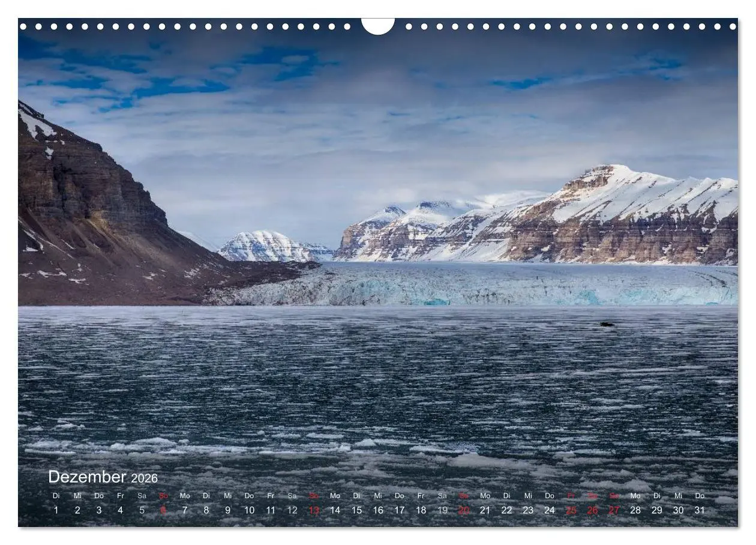Select date 9 in the calendar strip

[x=227, y=510]
